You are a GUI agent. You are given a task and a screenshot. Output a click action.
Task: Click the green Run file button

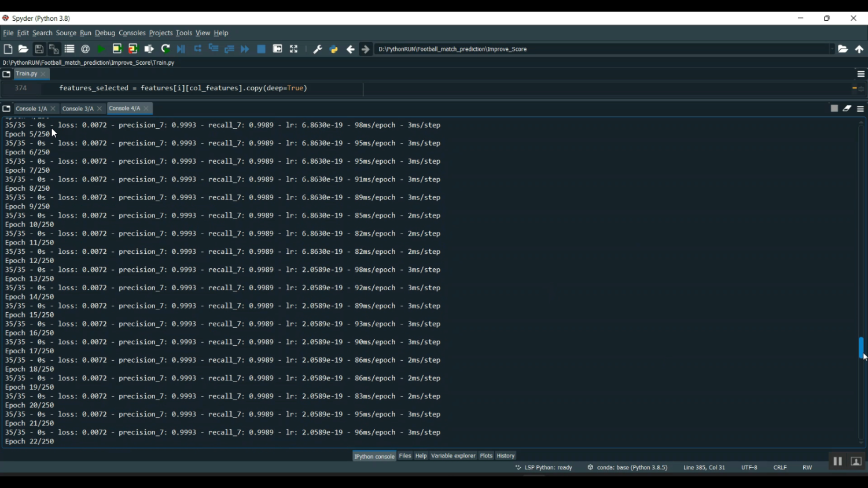tap(101, 50)
